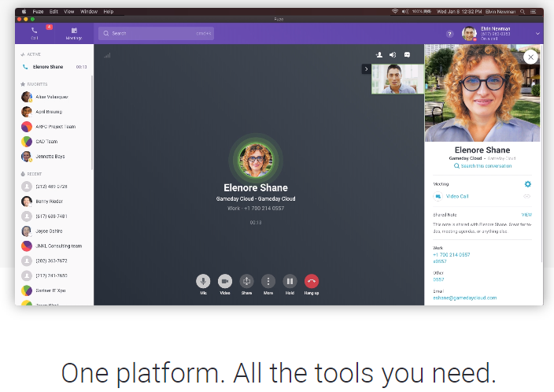Open the Fuze menu in menu bar

[38, 11]
